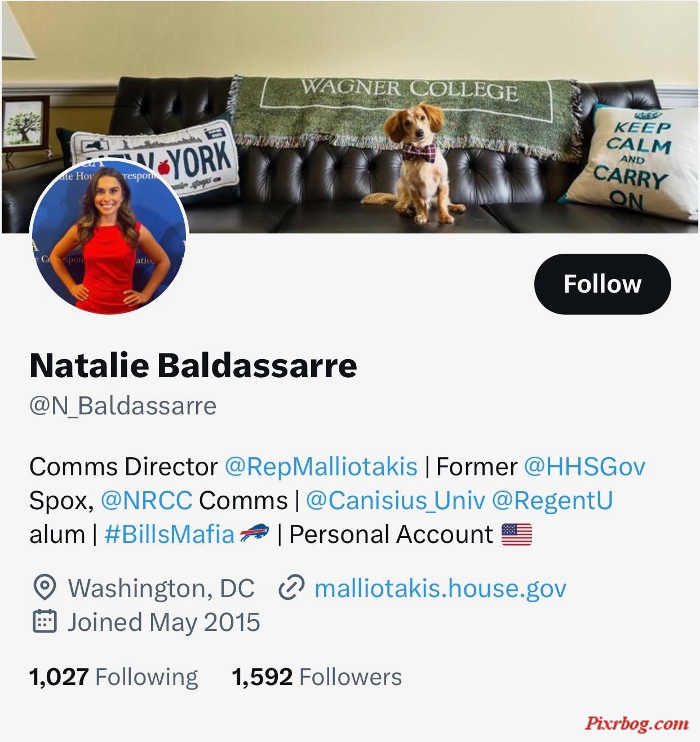Screen dimensions: 700x742
Task: Open the header banner image
Action: (350, 117)
